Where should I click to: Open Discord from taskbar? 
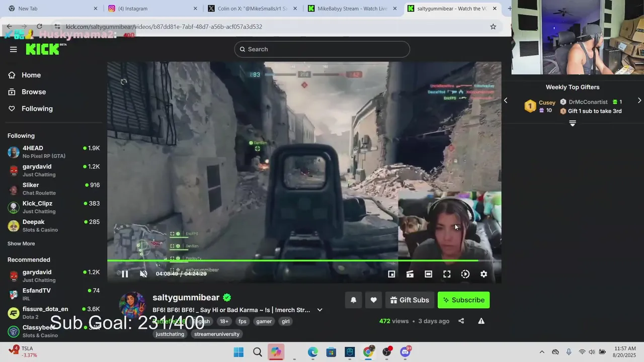pyautogui.click(x=405, y=352)
